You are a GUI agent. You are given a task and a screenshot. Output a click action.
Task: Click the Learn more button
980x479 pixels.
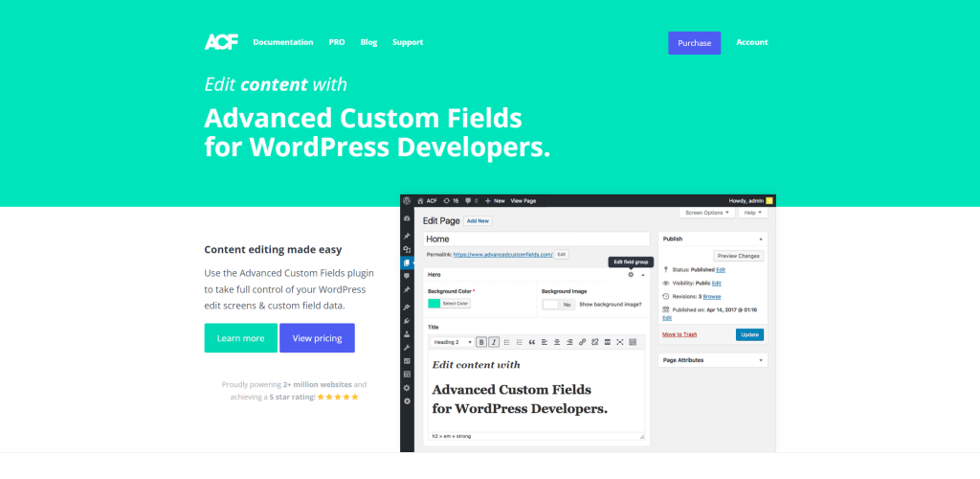240,337
